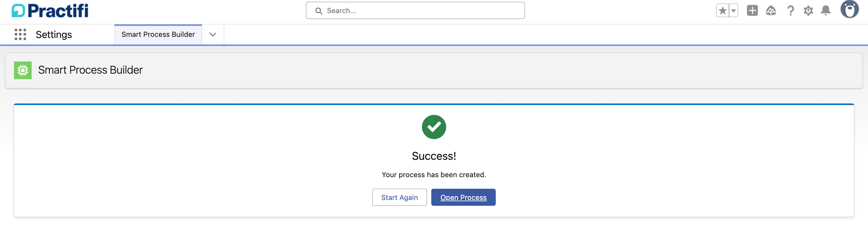
Task: Open the favorites list dropdown arrow
Action: pyautogui.click(x=733, y=10)
